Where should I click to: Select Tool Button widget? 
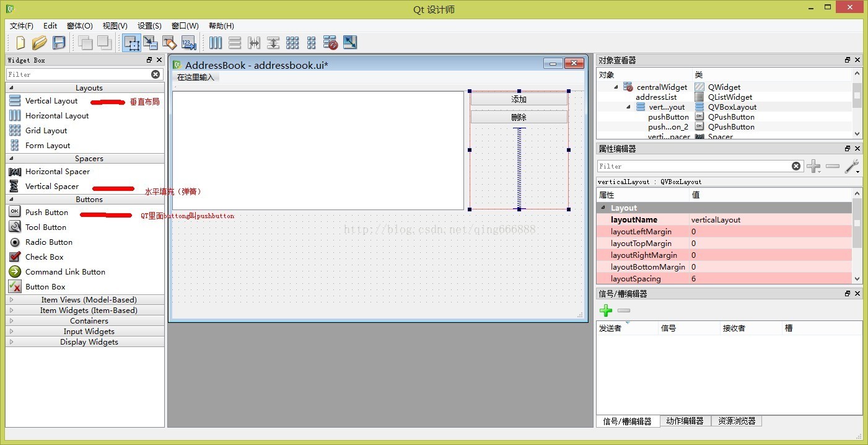tap(45, 227)
